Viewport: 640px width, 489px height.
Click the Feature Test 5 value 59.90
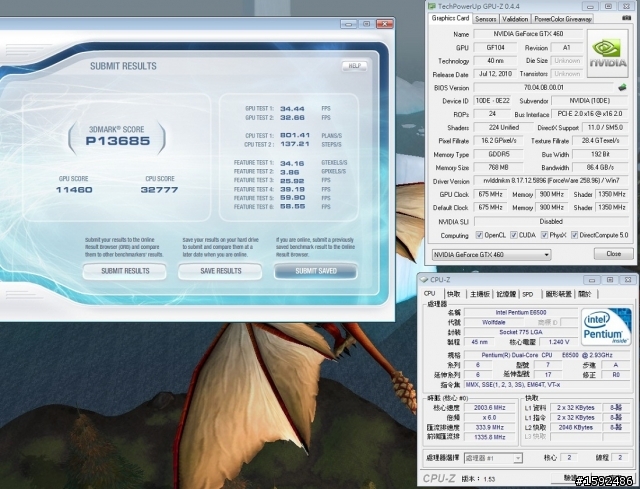pyautogui.click(x=293, y=198)
